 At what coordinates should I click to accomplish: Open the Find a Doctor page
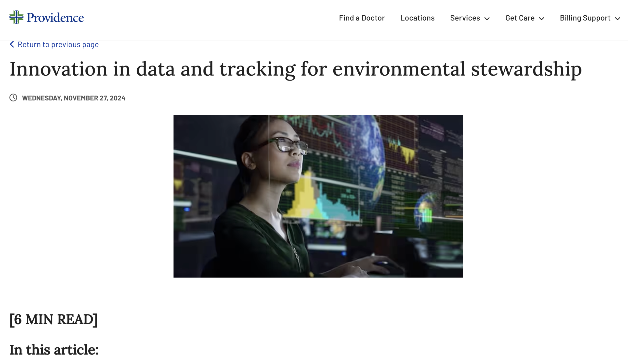click(362, 18)
